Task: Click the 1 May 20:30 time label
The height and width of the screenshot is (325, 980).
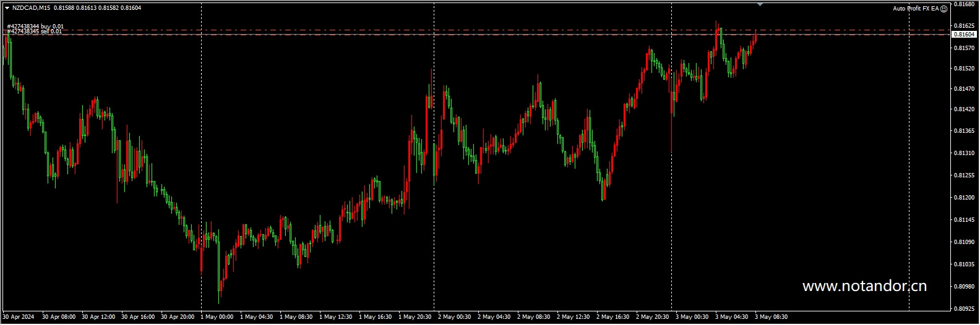Action: [415, 317]
